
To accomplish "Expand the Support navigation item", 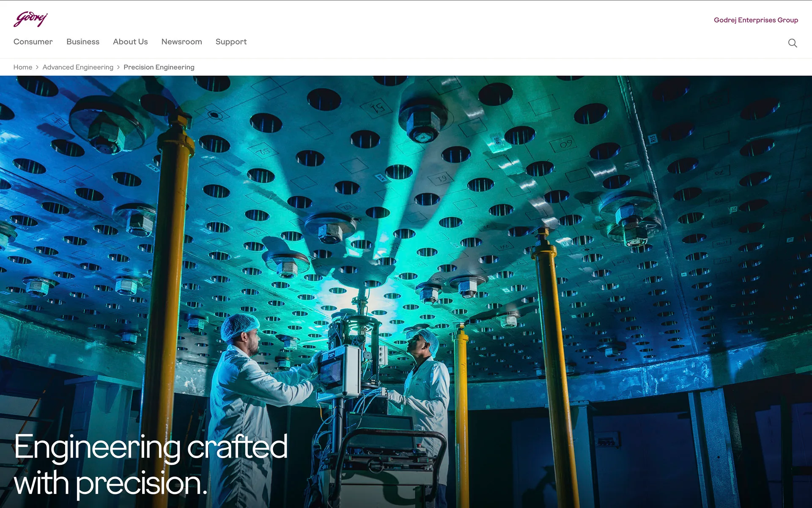I will click(231, 42).
